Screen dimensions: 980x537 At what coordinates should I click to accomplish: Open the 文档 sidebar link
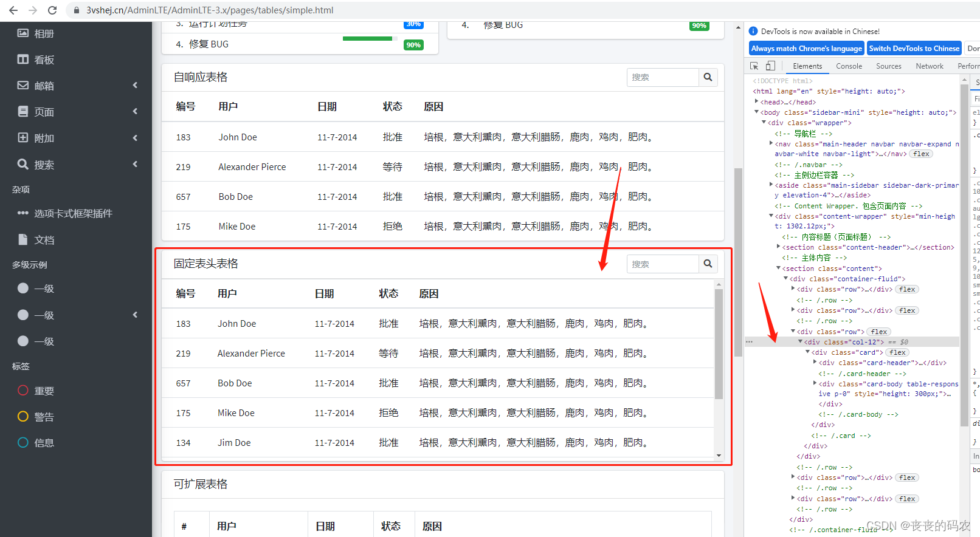click(x=76, y=239)
